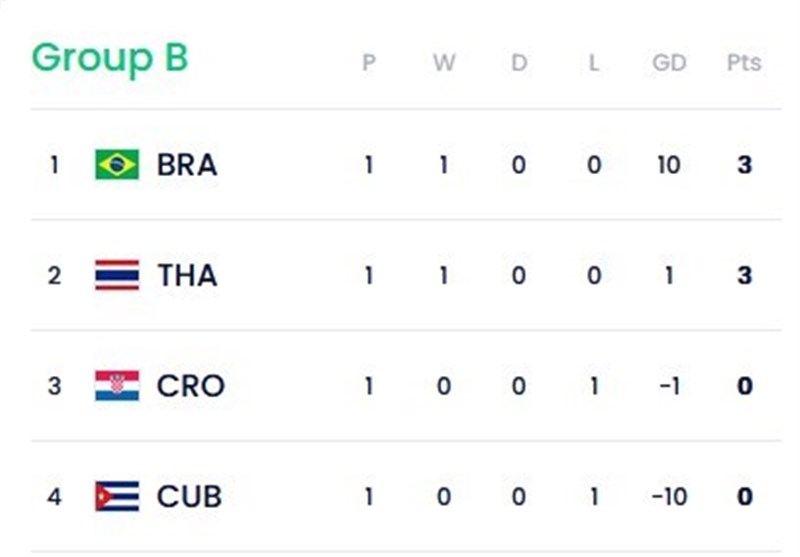The height and width of the screenshot is (557, 800).
Task: Click the D column header
Action: tap(519, 63)
